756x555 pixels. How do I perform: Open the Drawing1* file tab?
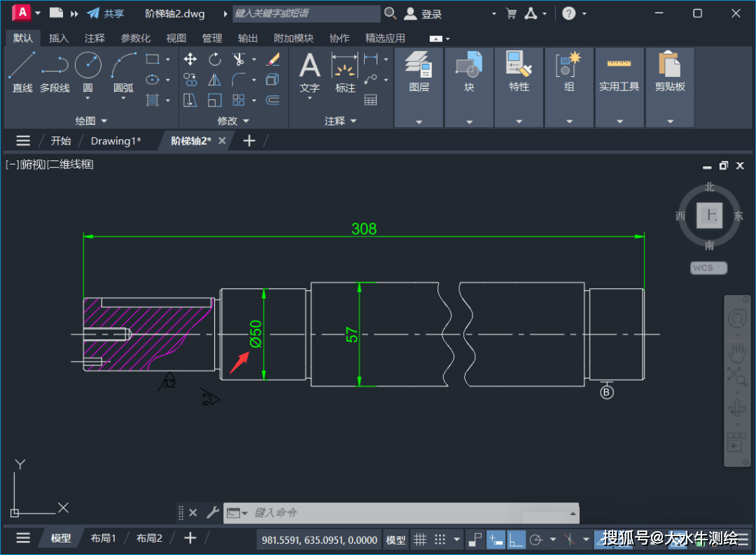click(115, 141)
